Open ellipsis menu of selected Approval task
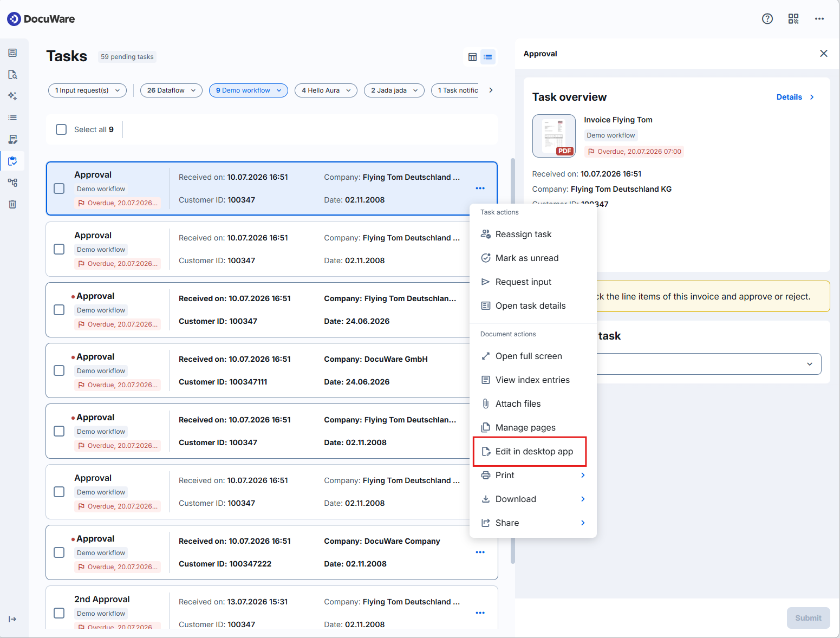This screenshot has height=638, width=840. tap(480, 188)
